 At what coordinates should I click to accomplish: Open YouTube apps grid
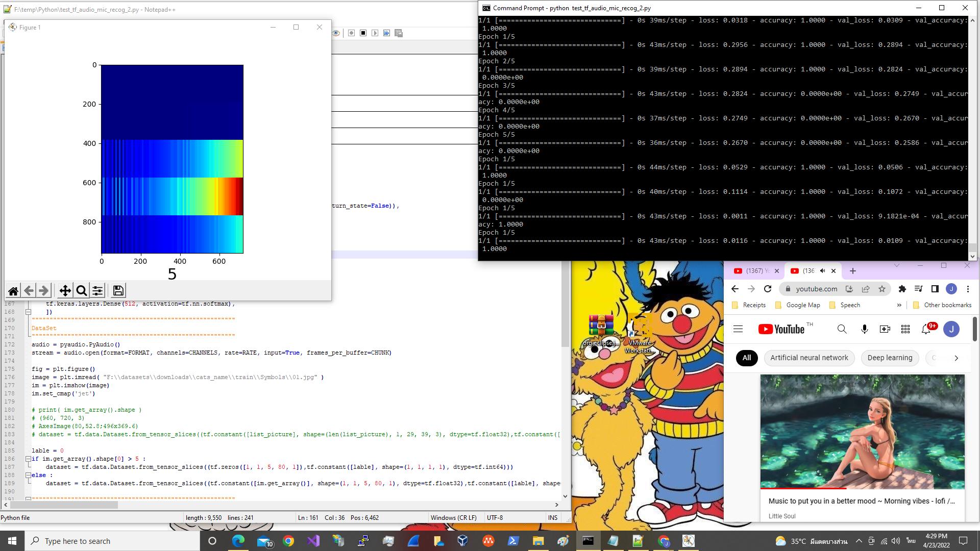click(x=905, y=329)
